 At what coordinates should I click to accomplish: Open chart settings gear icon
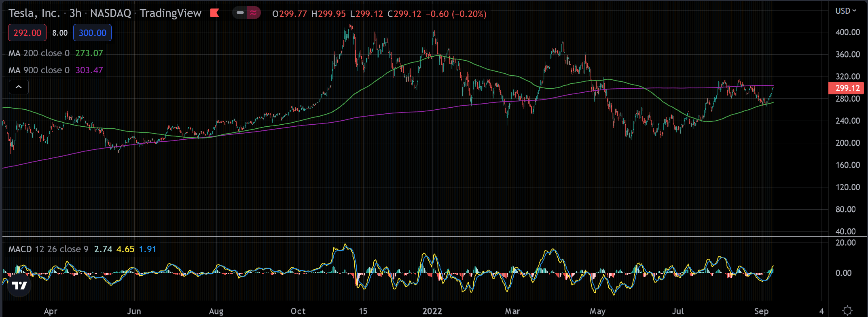(x=847, y=311)
